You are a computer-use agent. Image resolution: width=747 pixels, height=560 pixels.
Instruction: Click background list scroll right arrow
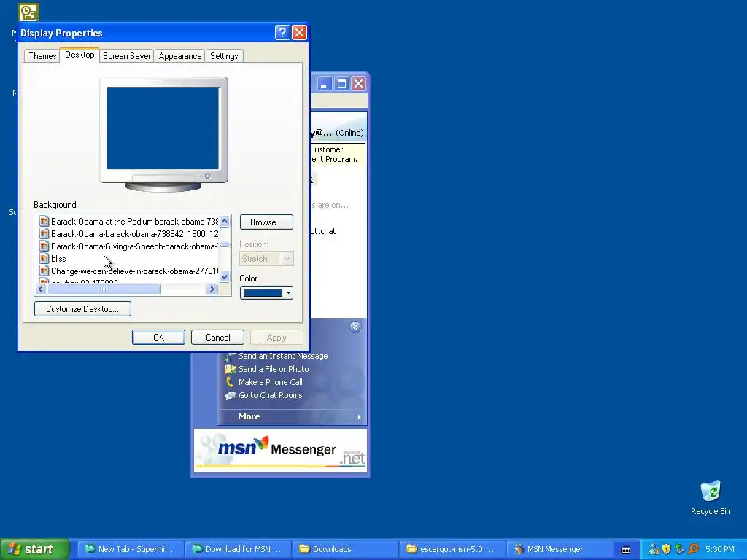click(x=212, y=289)
